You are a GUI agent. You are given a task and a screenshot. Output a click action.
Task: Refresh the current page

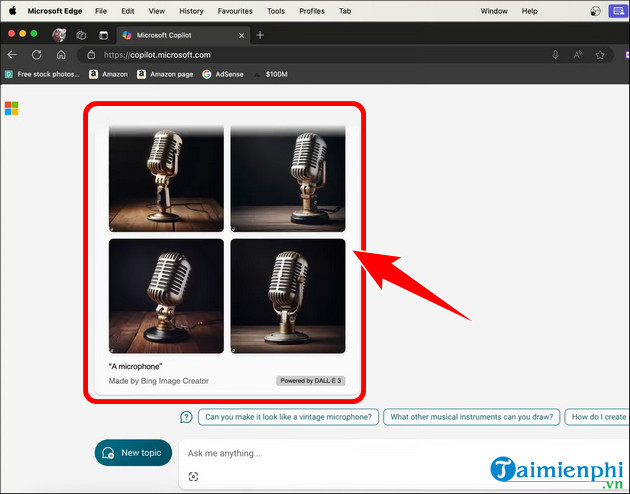point(37,55)
